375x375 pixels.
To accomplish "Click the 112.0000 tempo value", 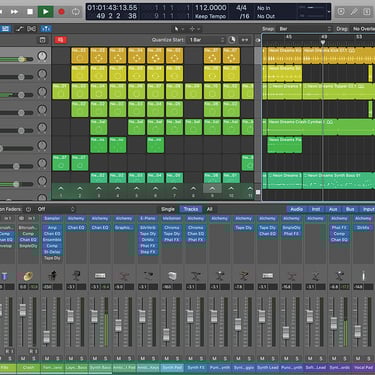I will pos(210,8).
